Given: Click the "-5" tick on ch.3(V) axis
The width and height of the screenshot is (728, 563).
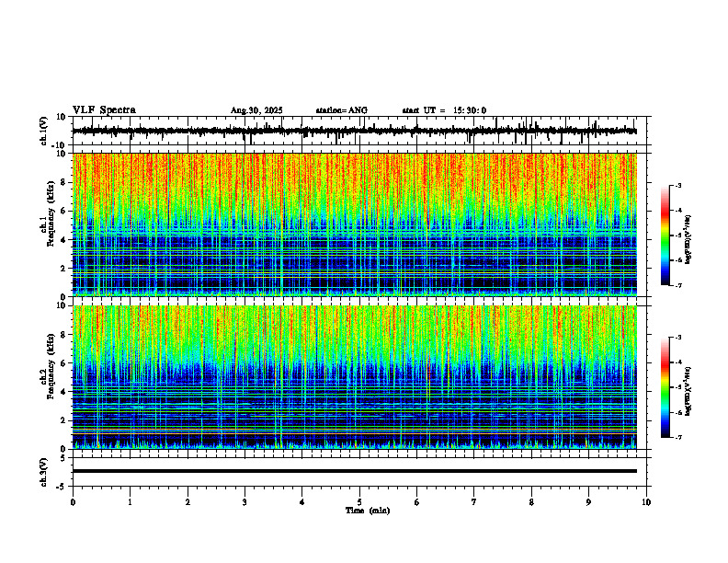Looking at the screenshot, I should tap(61, 487).
